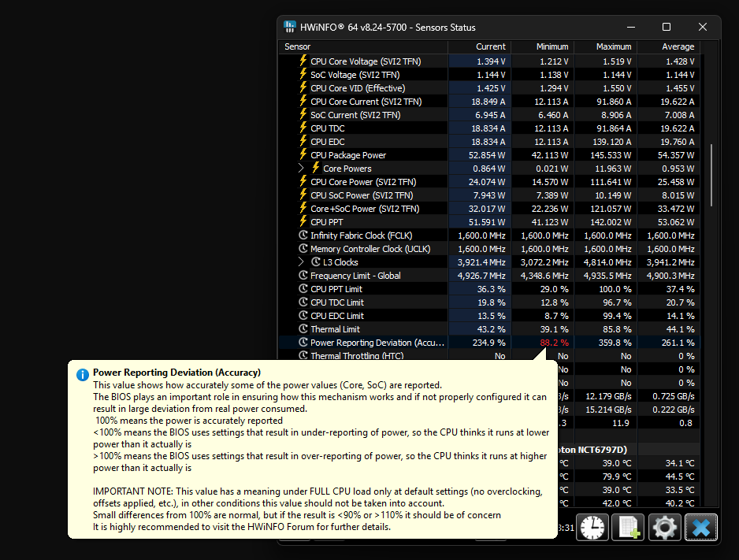This screenshot has width=739, height=560.
Task: Click the clock icon beside CPU TDC Limit
Action: [303, 302]
